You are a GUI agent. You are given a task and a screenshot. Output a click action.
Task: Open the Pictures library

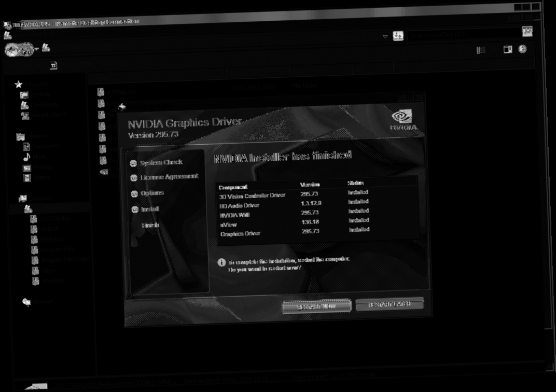coord(38,167)
